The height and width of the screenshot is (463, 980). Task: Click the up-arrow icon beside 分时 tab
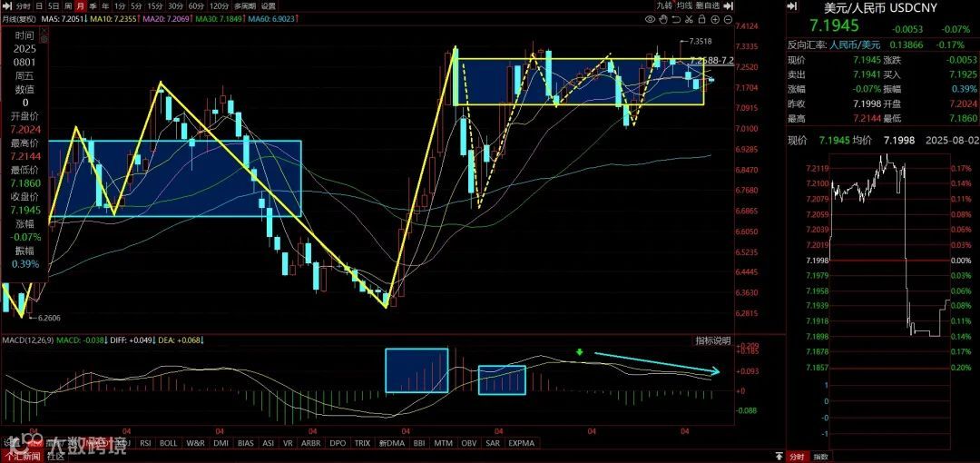779,456
